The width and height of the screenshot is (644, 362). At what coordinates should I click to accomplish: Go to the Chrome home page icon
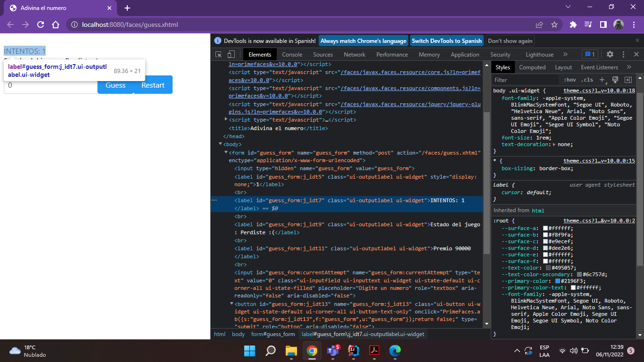click(x=56, y=25)
